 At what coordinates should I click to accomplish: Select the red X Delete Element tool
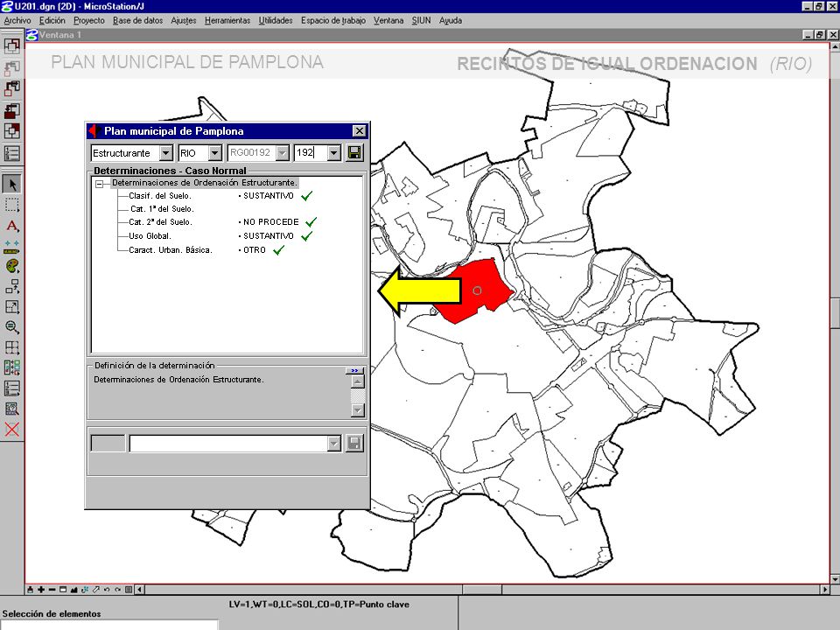click(11, 429)
